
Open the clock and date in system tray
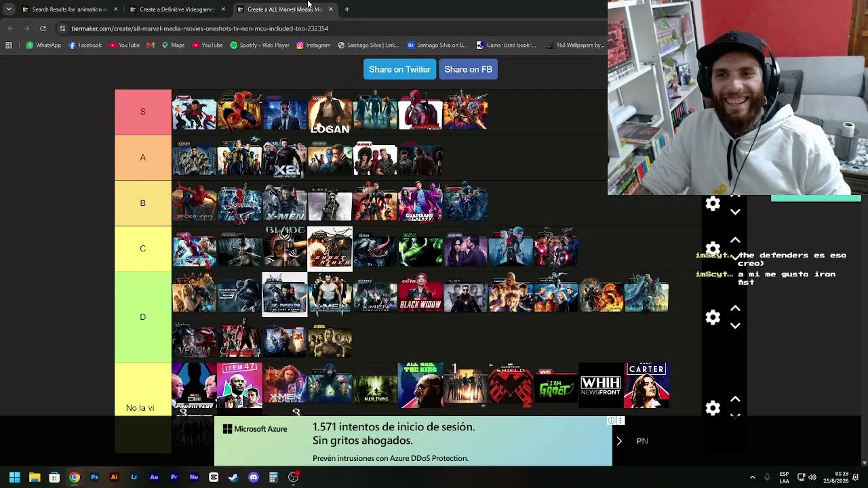pos(836,477)
